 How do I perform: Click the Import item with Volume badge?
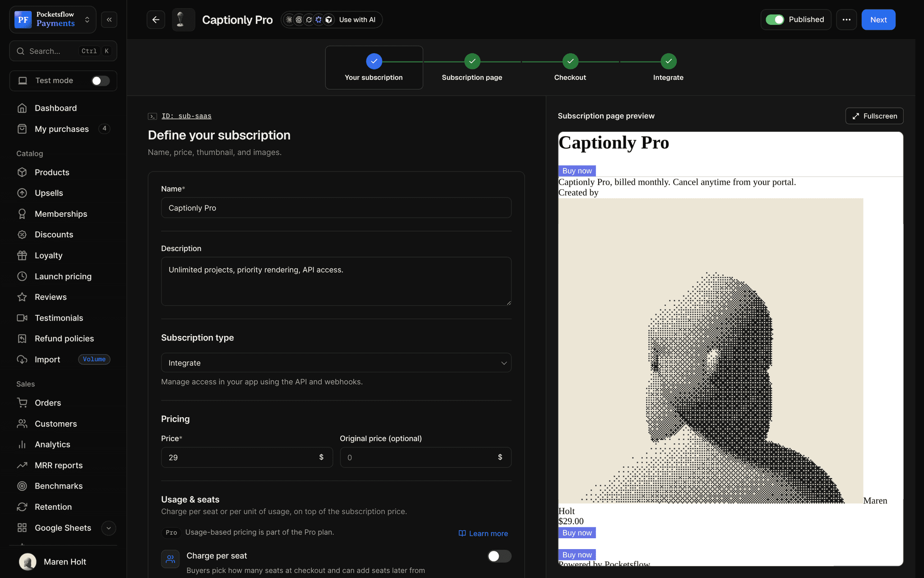click(63, 359)
